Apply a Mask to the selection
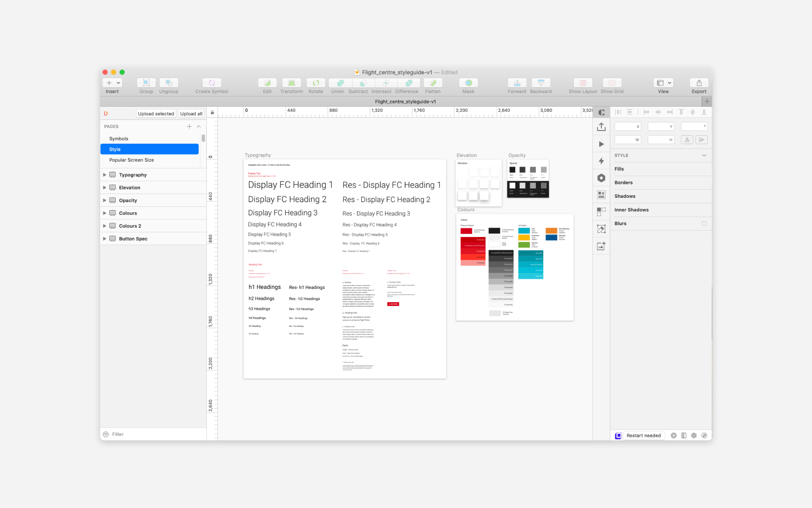Image resolution: width=812 pixels, height=508 pixels. click(468, 83)
